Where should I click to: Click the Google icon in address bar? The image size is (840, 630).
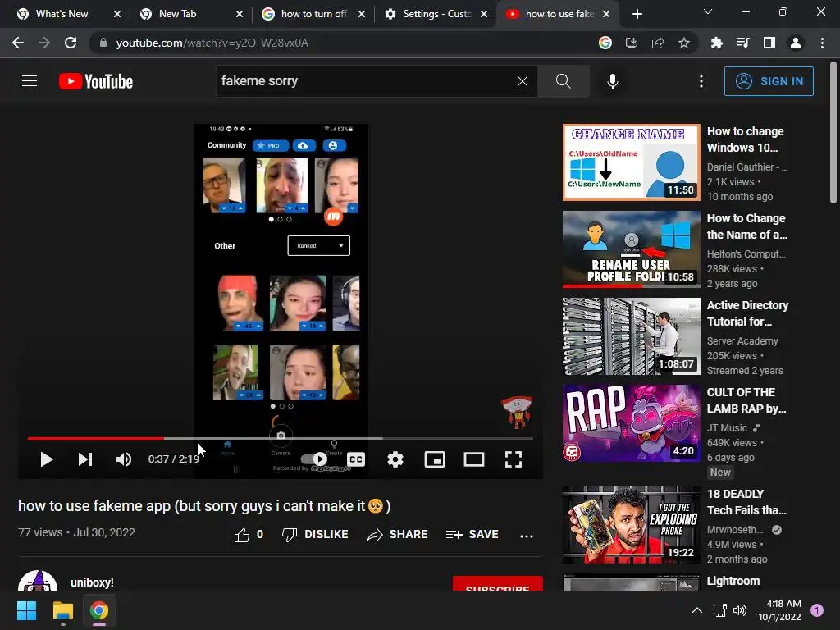pyautogui.click(x=605, y=43)
